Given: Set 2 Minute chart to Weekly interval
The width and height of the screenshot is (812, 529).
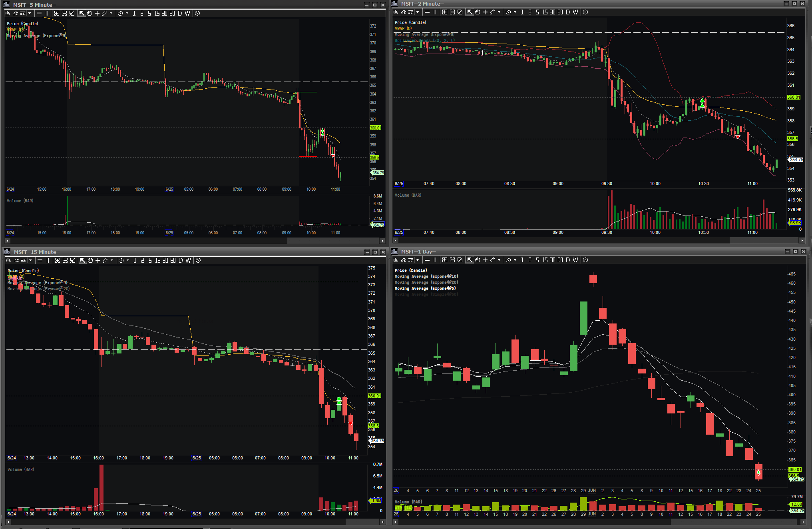Looking at the screenshot, I should 575,12.
